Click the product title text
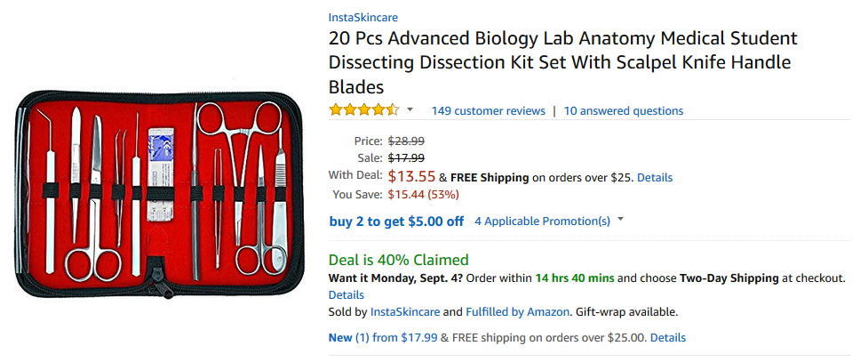Image resolution: width=868 pixels, height=362 pixels. coord(563,62)
